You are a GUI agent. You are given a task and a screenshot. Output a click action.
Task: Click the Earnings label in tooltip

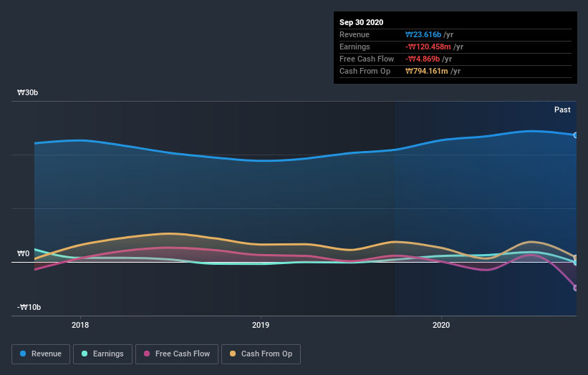coord(355,47)
